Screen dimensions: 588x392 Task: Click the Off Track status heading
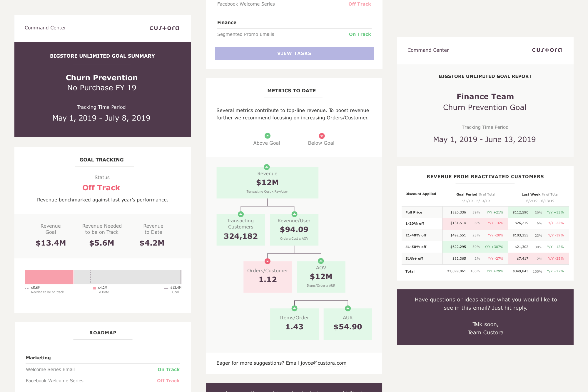[x=101, y=188]
